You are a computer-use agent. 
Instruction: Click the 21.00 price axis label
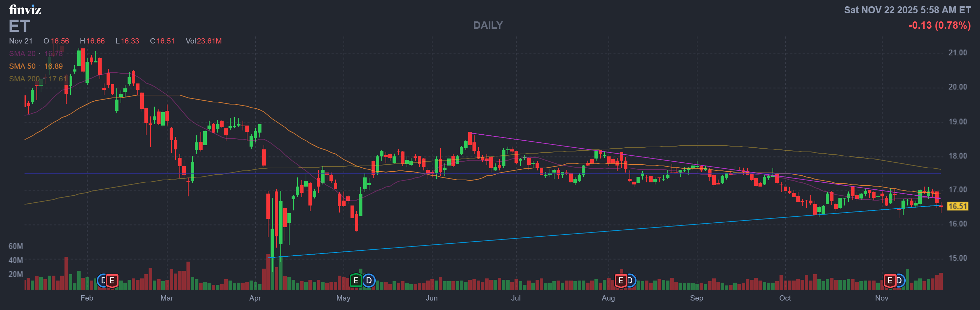coord(957,53)
